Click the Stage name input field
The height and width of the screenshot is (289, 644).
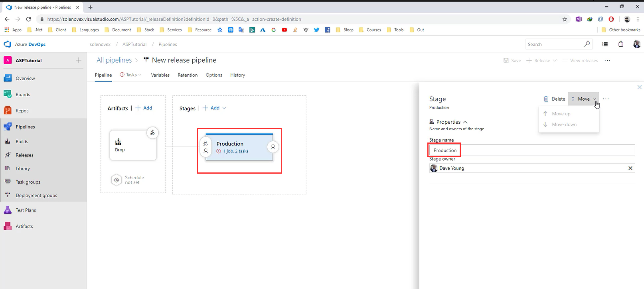(531, 150)
